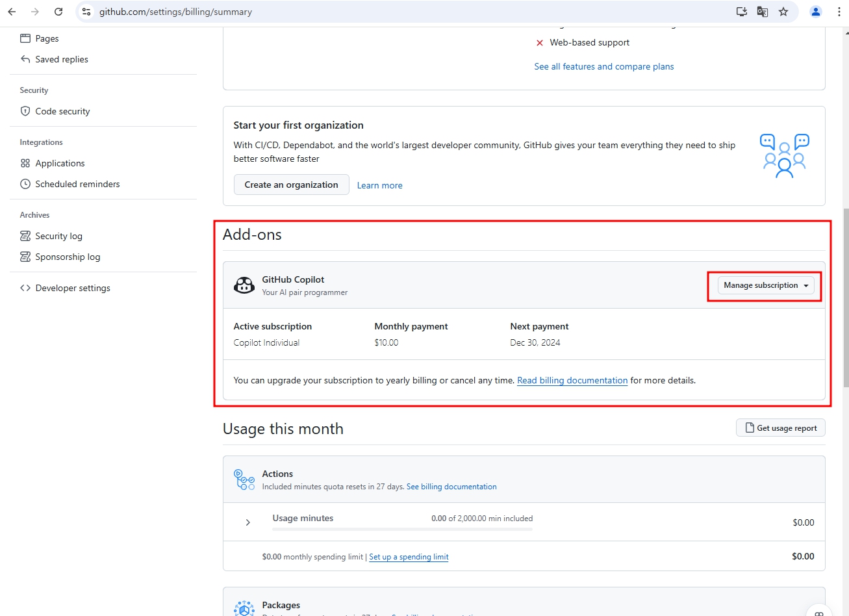
Task: Open the browser profile avatar
Action: point(816,12)
